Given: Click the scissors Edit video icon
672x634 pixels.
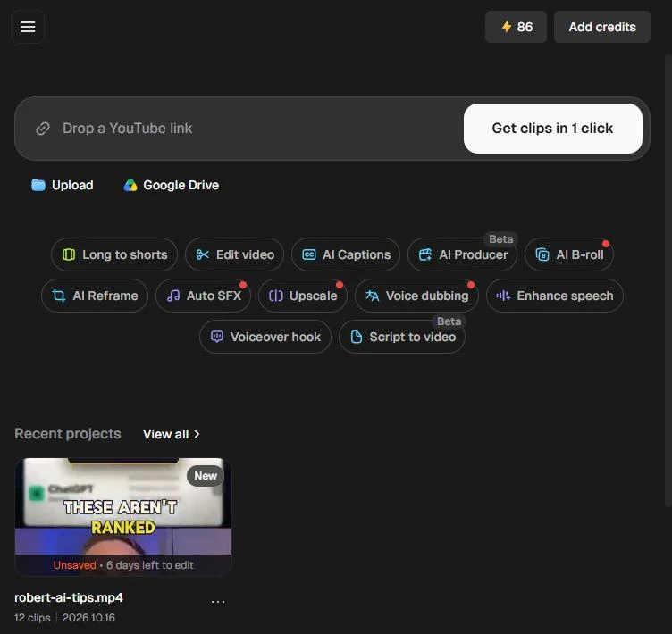Looking at the screenshot, I should pyautogui.click(x=202, y=254).
